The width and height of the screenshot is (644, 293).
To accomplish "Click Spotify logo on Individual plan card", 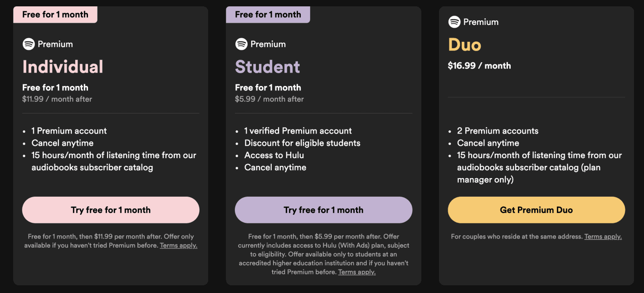I will point(29,44).
